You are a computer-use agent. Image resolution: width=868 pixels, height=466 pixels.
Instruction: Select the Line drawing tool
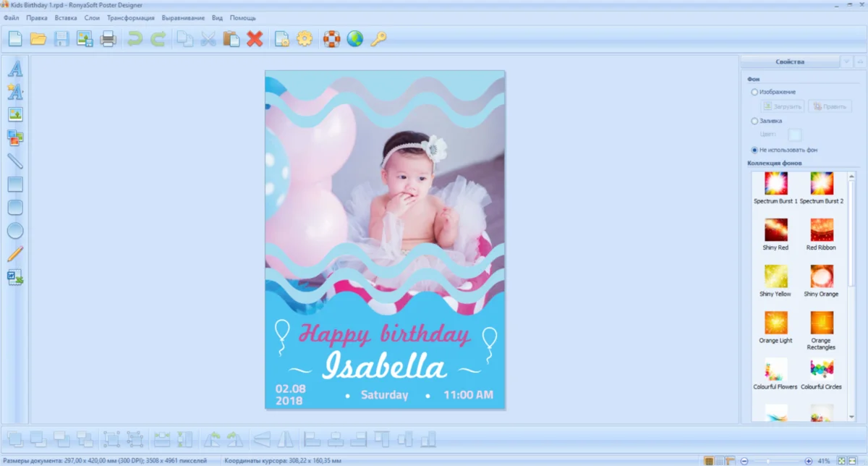click(15, 161)
